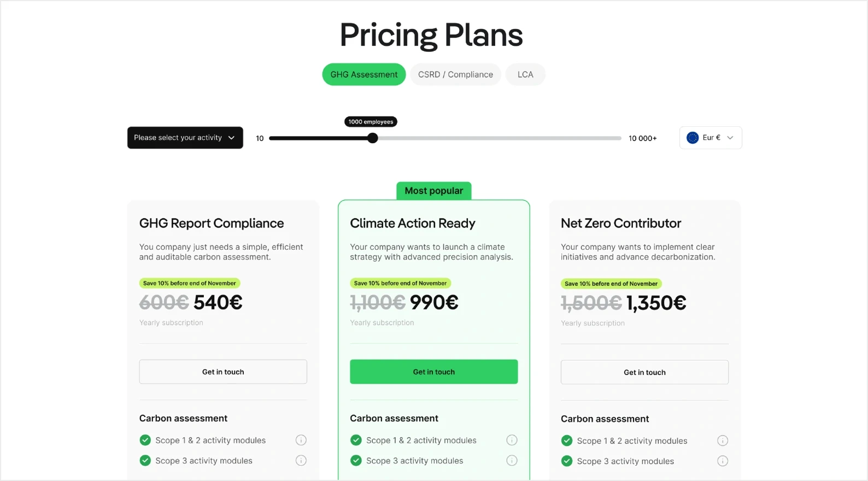868x481 pixels.
Task: Click checkmark next to Net Zero Scope 1 & 2
Action: coord(567,441)
